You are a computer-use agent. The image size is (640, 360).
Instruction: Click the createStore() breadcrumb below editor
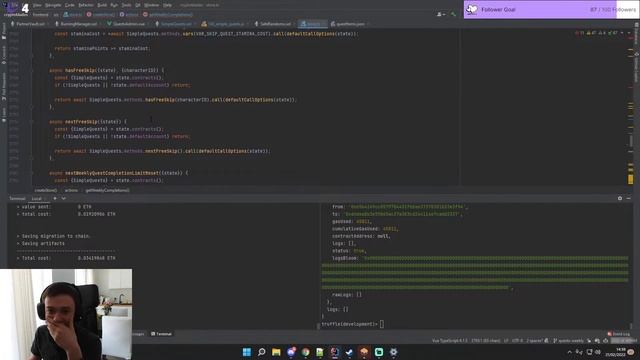coord(45,190)
